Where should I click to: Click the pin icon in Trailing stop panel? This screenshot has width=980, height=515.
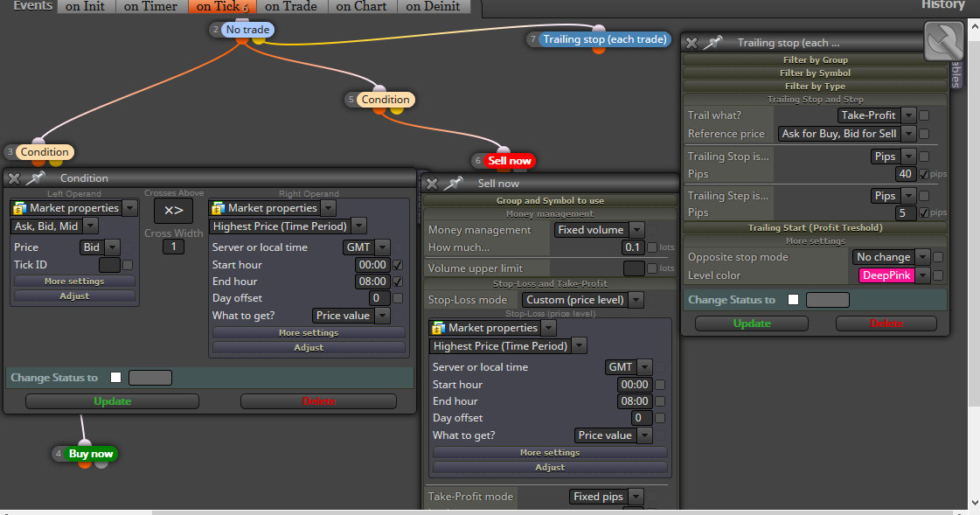coord(713,43)
